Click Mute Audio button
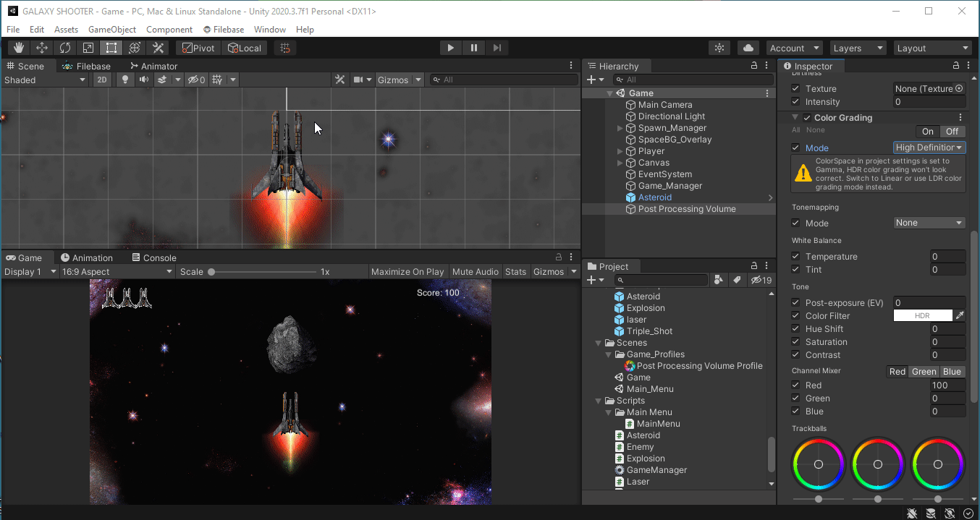This screenshot has height=520, width=980. (476, 271)
